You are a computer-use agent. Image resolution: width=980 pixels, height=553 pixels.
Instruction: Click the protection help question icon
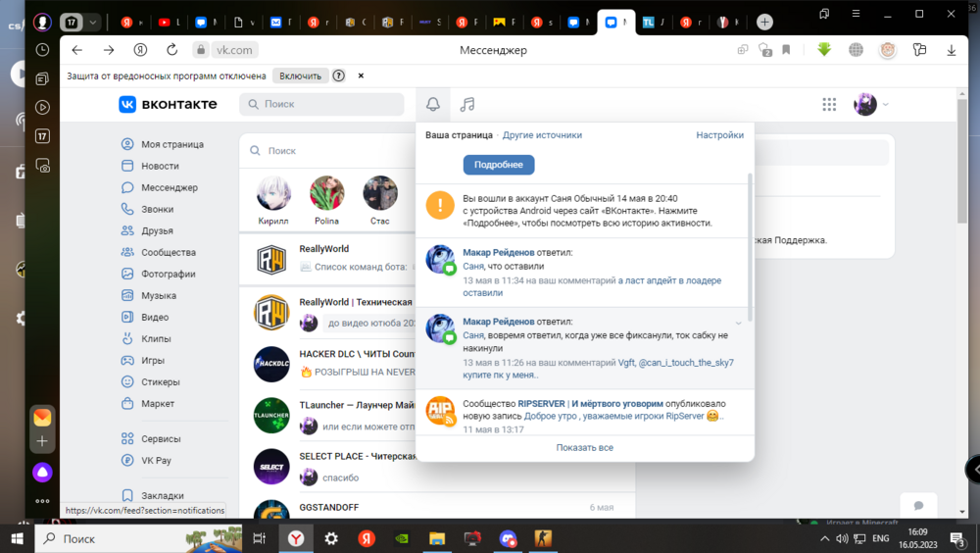click(x=339, y=75)
